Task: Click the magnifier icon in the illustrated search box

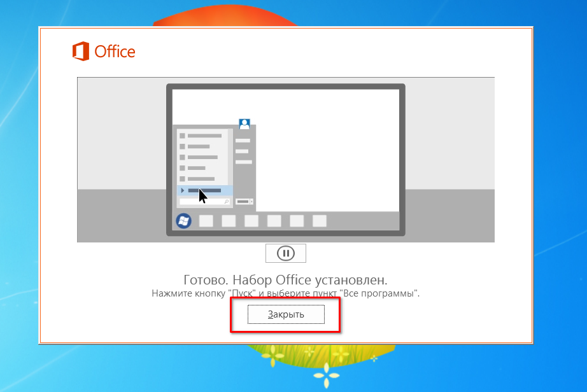Action: coord(225,202)
